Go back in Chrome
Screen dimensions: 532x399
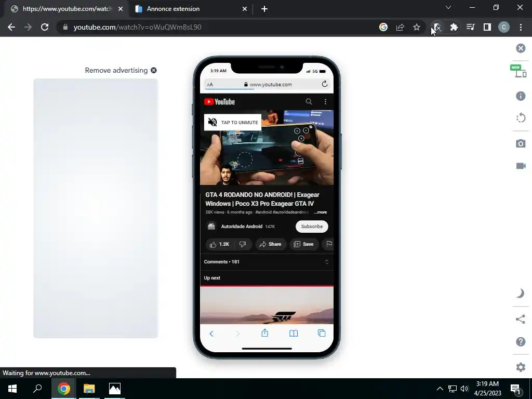11,27
